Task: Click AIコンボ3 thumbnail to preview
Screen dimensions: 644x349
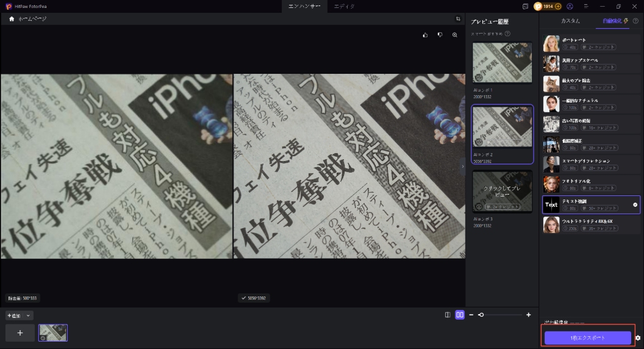Action: [x=502, y=191]
